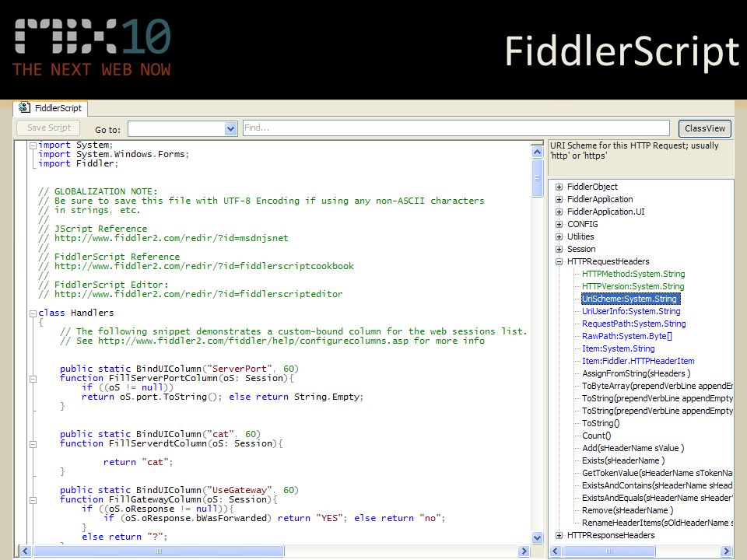Viewport: 747px width, 560px height.
Task: Click the code editor scroll down arrow
Action: pos(537,537)
